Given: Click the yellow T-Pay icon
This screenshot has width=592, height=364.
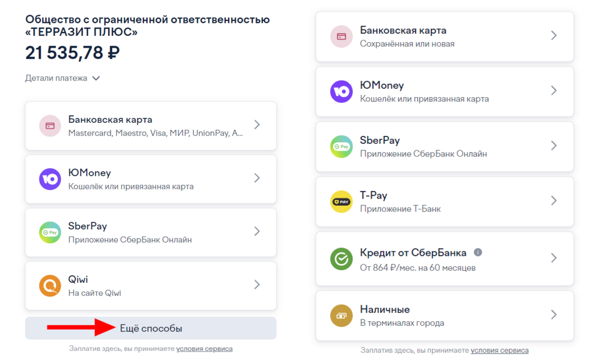Looking at the screenshot, I should pyautogui.click(x=342, y=202).
